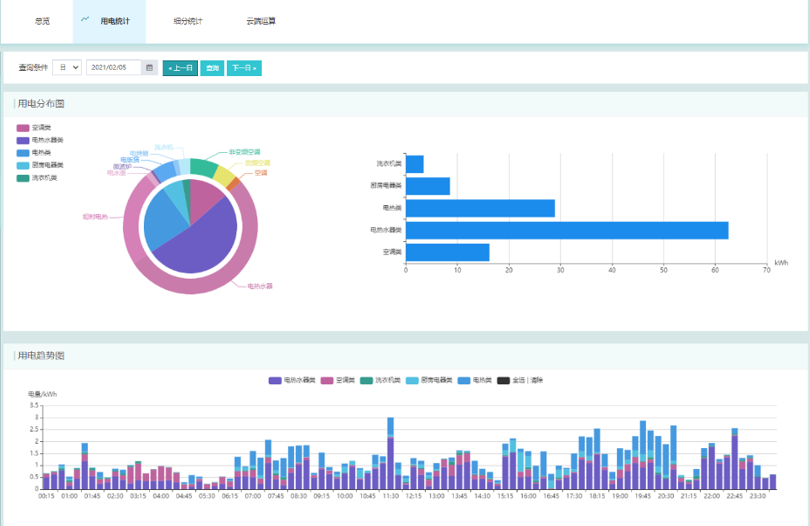Screen dimensions: 810x526
Task: Toggle 洗衣机类 in the trend chart legend
Action: point(381,381)
